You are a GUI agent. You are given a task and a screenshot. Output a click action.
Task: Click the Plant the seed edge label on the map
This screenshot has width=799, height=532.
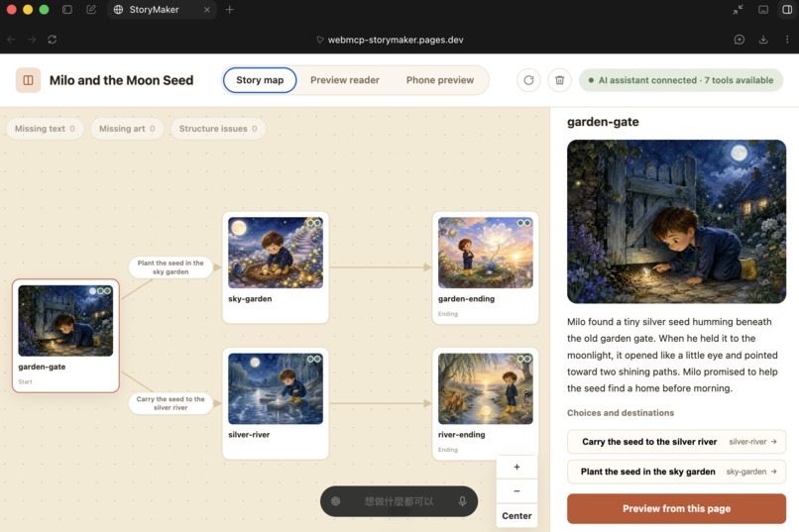pyautogui.click(x=171, y=267)
